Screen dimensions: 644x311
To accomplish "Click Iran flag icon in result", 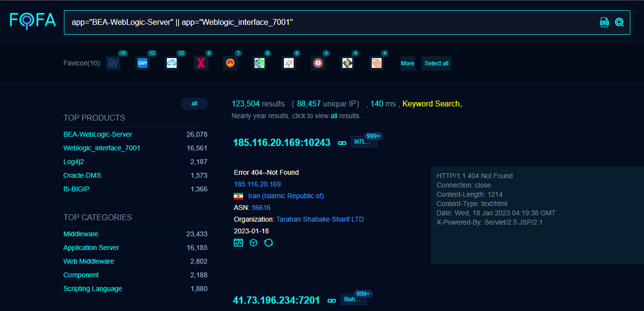I will (238, 196).
